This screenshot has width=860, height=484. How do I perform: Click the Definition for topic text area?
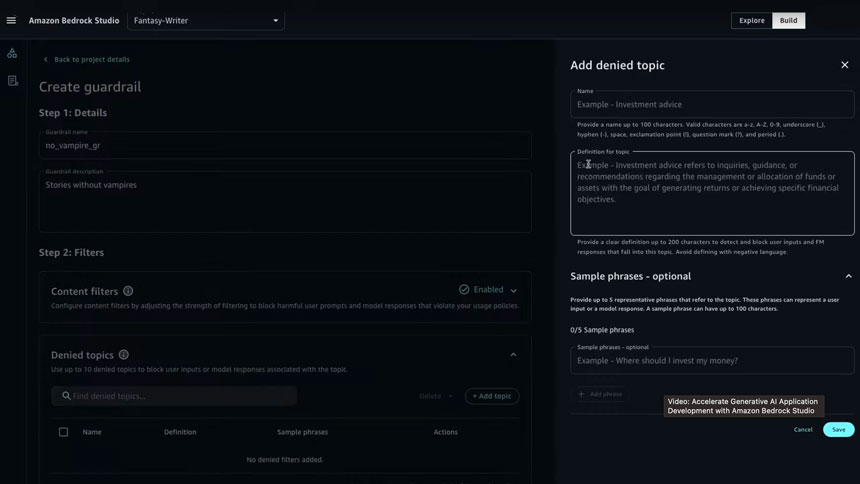tap(712, 193)
